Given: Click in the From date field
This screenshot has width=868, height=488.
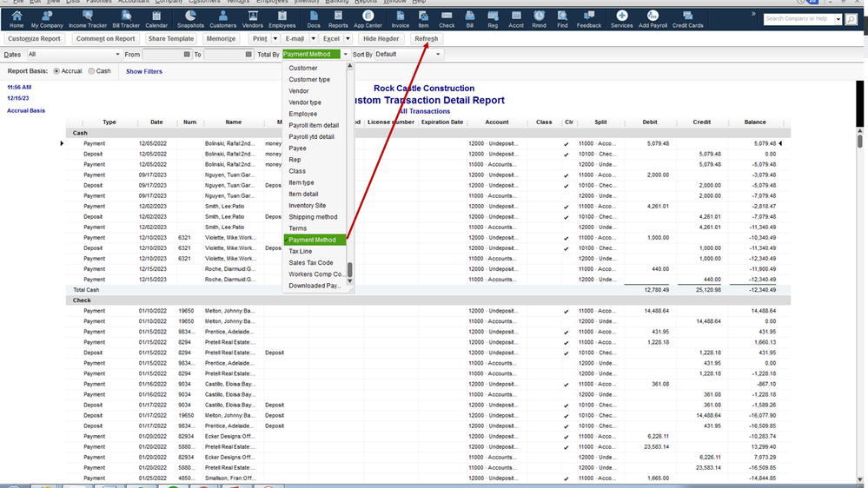Looking at the screenshot, I should click(x=162, y=54).
